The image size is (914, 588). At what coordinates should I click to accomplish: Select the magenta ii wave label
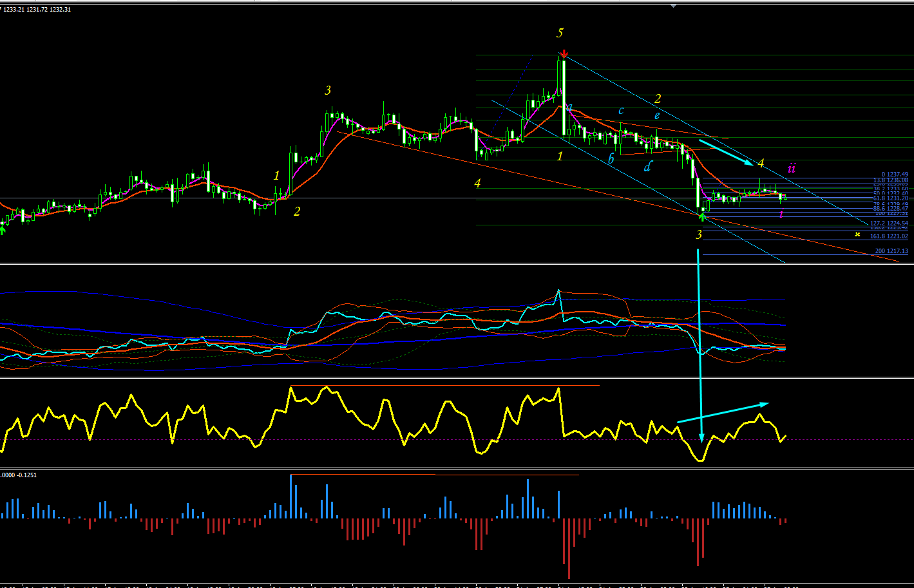[x=792, y=168]
